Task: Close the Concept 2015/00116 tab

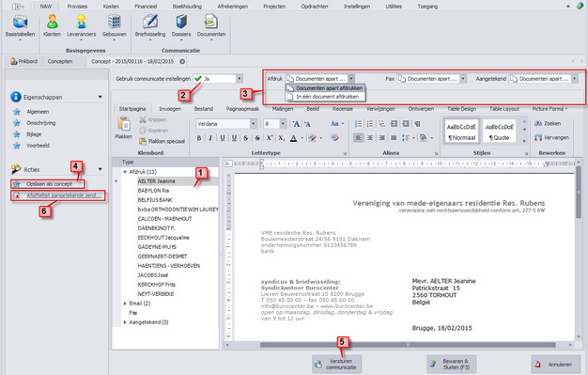Action: pyautogui.click(x=182, y=61)
